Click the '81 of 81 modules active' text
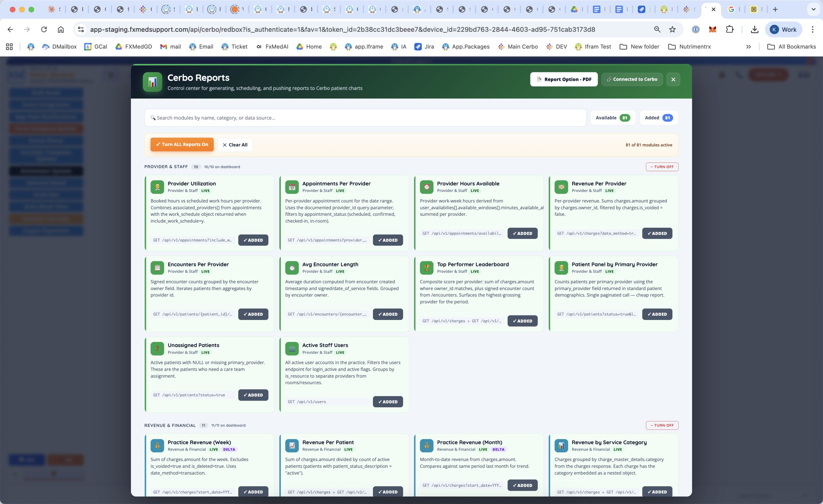 (649, 145)
